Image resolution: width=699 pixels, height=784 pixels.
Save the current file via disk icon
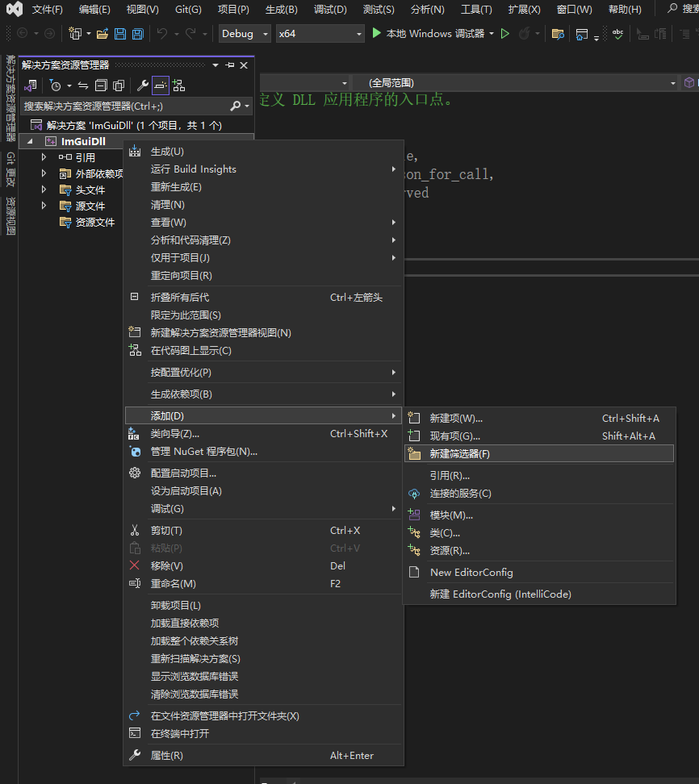120,34
